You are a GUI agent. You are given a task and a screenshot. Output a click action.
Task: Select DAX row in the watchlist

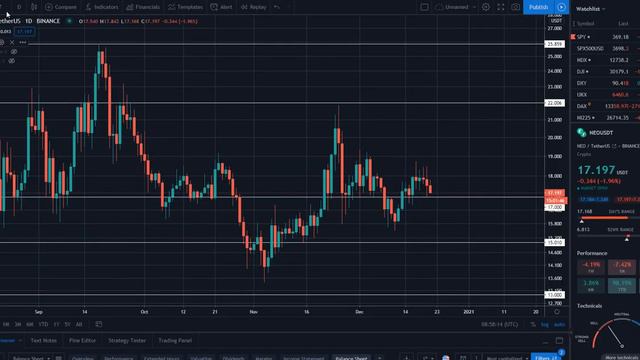click(605, 106)
